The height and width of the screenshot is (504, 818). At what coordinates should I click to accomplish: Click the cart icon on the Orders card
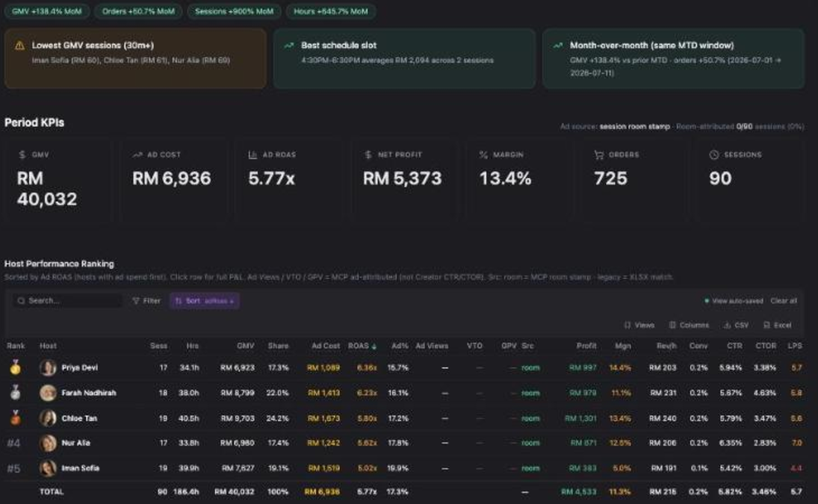(599, 155)
